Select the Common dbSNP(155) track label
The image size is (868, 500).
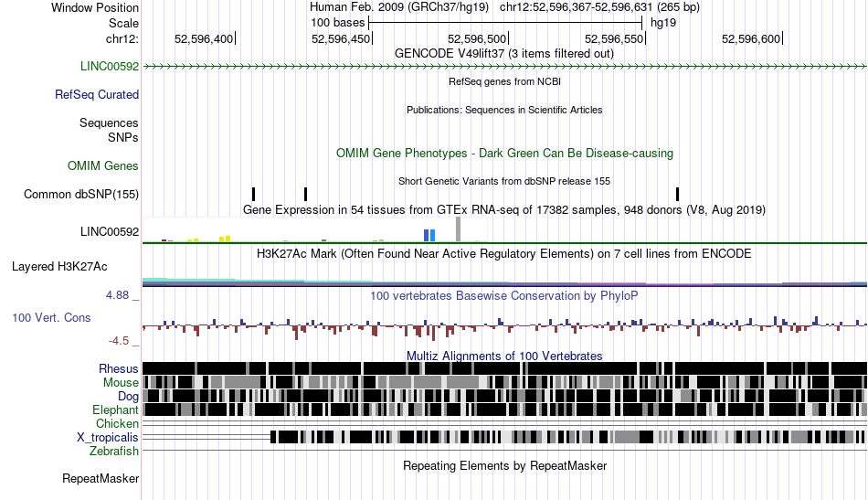coord(81,195)
